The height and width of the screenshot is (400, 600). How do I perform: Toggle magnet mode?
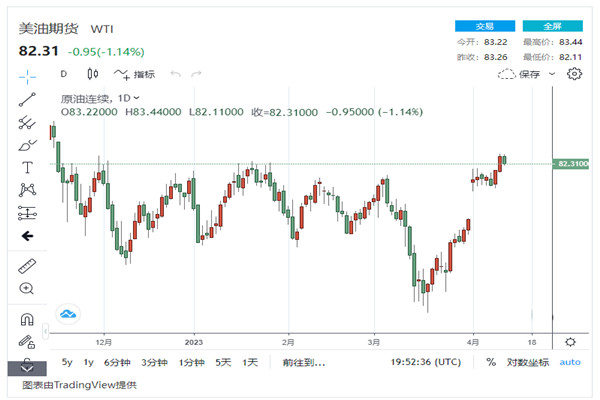27,319
